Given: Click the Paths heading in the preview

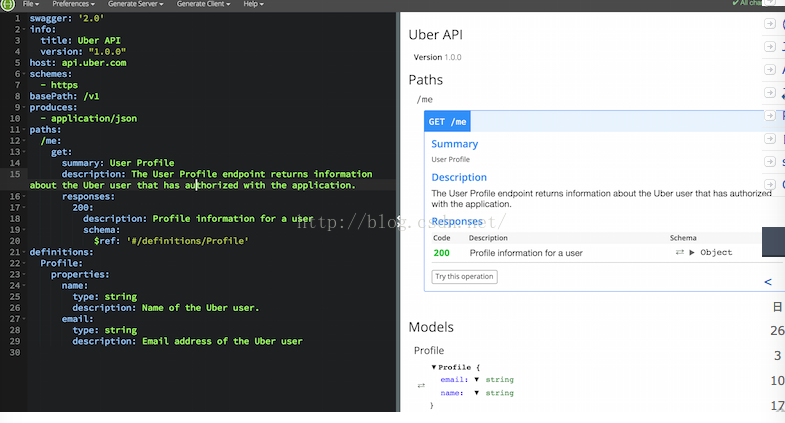Looking at the screenshot, I should tap(426, 80).
